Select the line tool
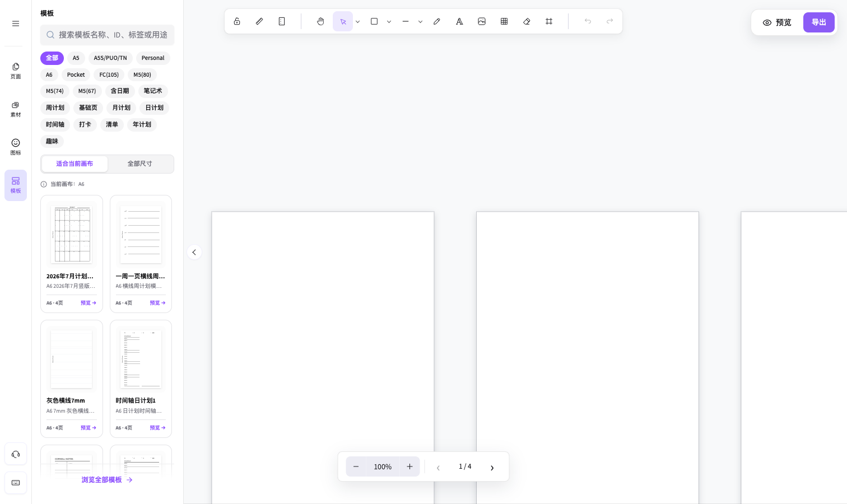847x504 pixels. pyautogui.click(x=406, y=21)
